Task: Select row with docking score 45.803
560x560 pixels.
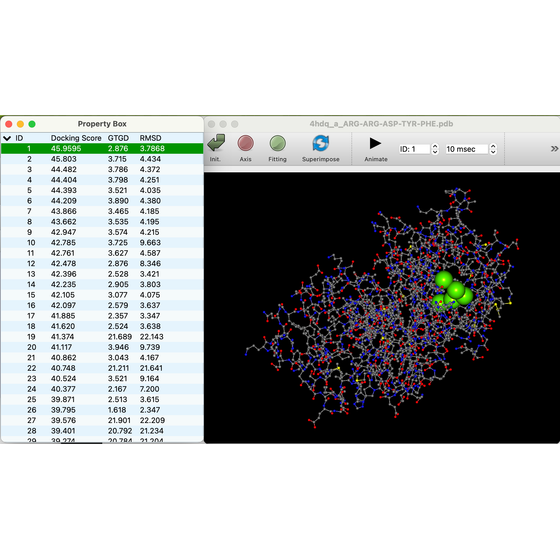Action: (x=102, y=159)
